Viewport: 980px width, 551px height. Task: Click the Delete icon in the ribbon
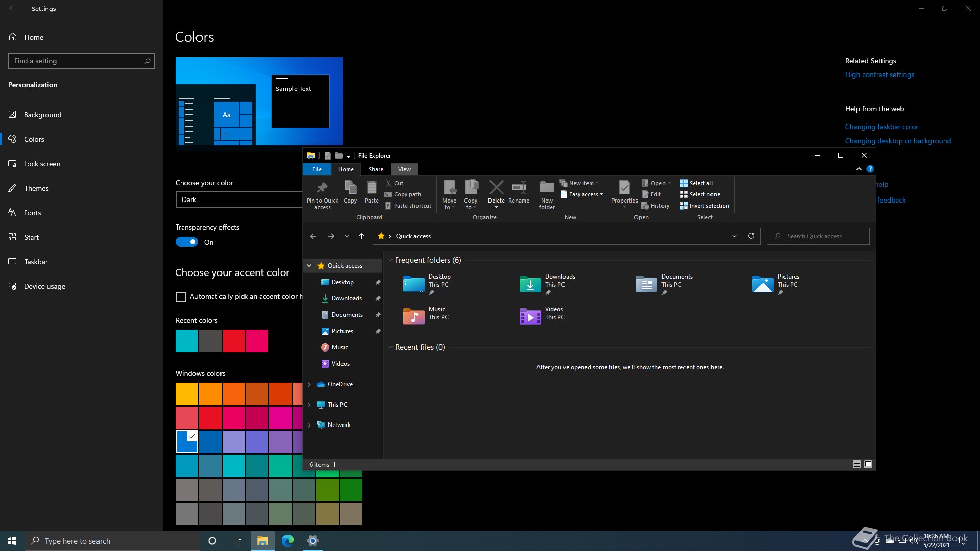coord(496,188)
